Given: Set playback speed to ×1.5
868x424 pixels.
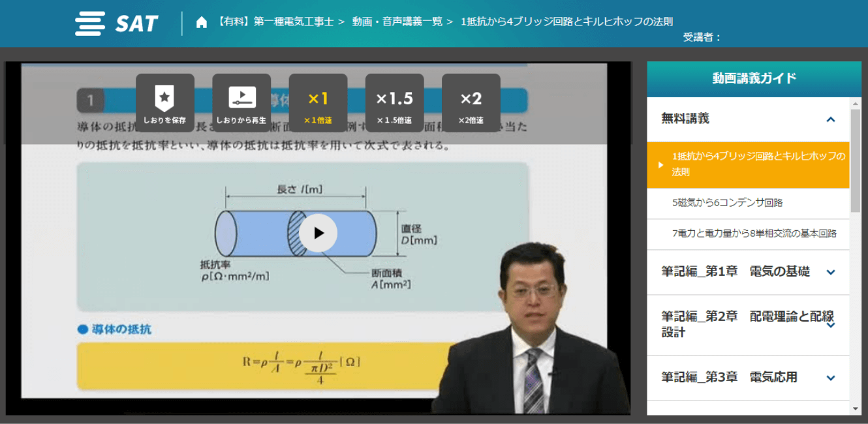Looking at the screenshot, I should 394,103.
